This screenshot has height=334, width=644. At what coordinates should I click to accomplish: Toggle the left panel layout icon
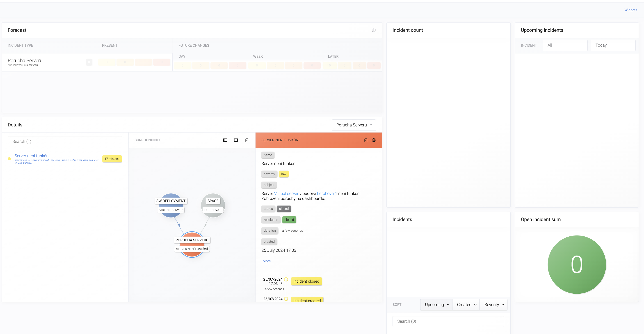click(x=225, y=140)
